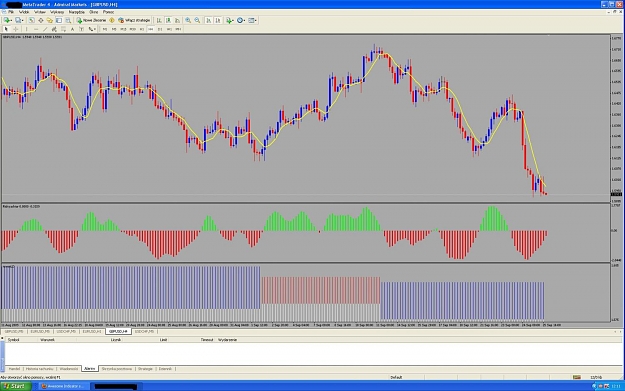Screen dimensions: 625x391
Task: Select the crosshair tool
Action: (x=16, y=29)
